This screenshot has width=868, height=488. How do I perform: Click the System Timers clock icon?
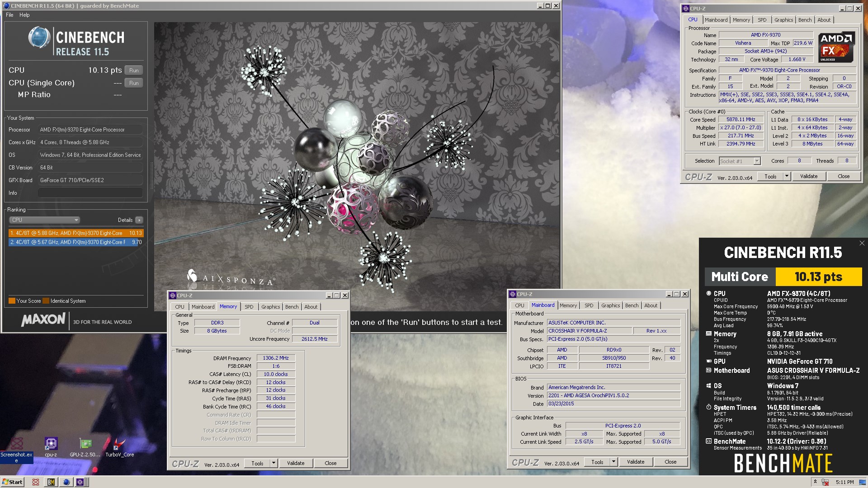[708, 408]
